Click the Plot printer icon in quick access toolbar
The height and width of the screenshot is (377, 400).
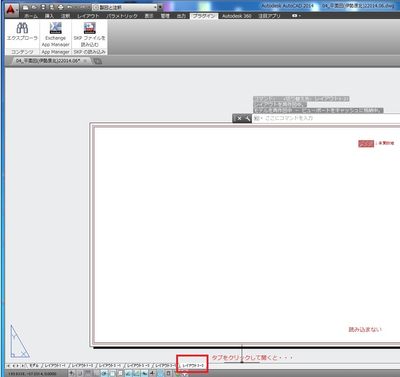[x=60, y=7]
